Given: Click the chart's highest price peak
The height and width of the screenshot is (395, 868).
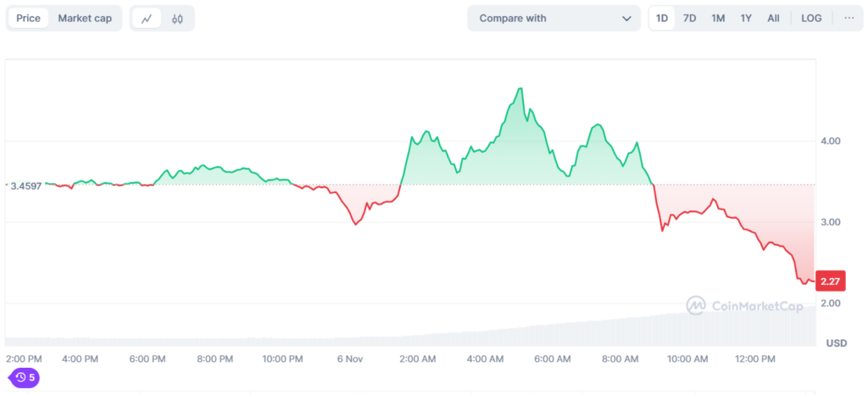Looking at the screenshot, I should [x=520, y=88].
